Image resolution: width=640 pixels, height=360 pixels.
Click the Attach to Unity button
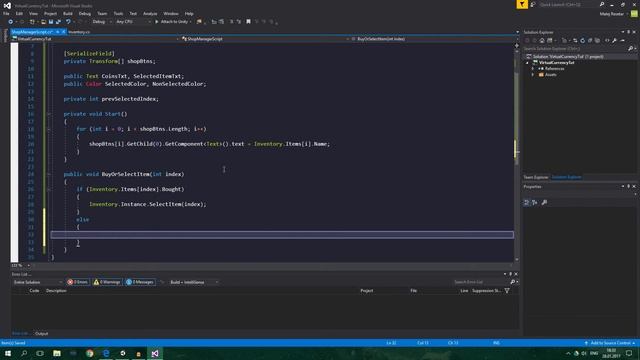click(173, 22)
